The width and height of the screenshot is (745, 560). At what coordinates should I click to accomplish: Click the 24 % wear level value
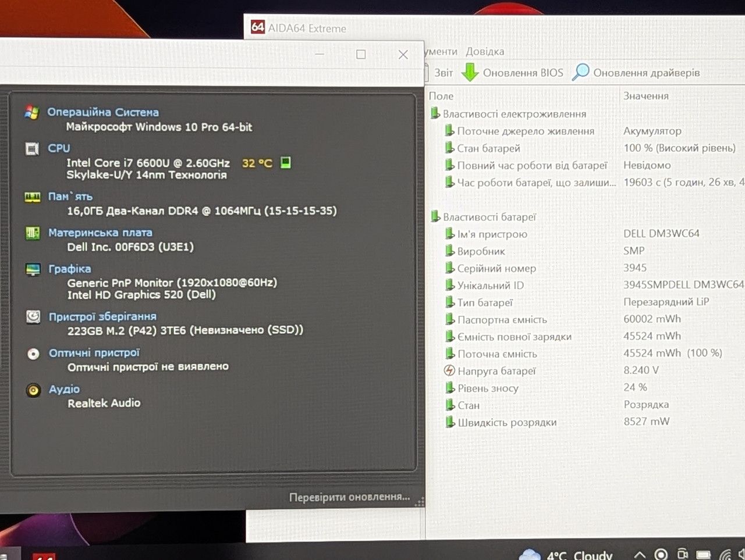(x=635, y=387)
